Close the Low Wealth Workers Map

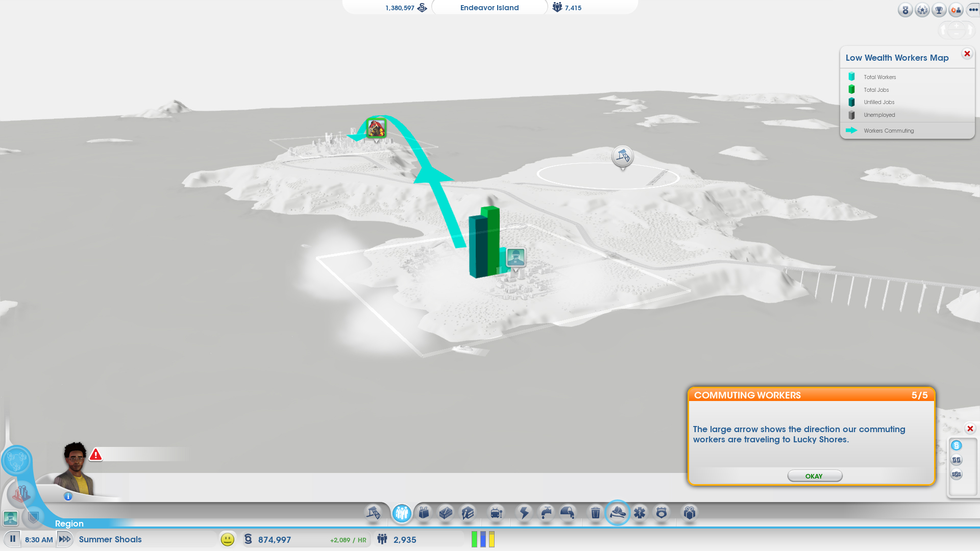[967, 54]
